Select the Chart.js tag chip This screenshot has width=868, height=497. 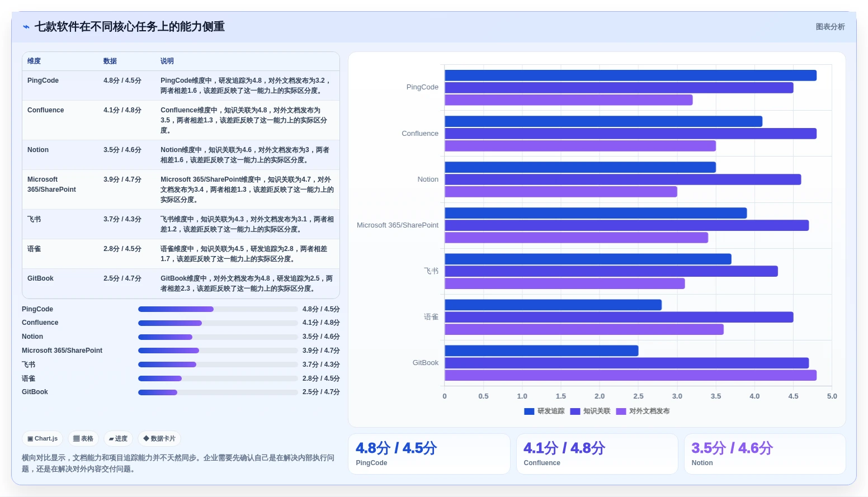[43, 439]
